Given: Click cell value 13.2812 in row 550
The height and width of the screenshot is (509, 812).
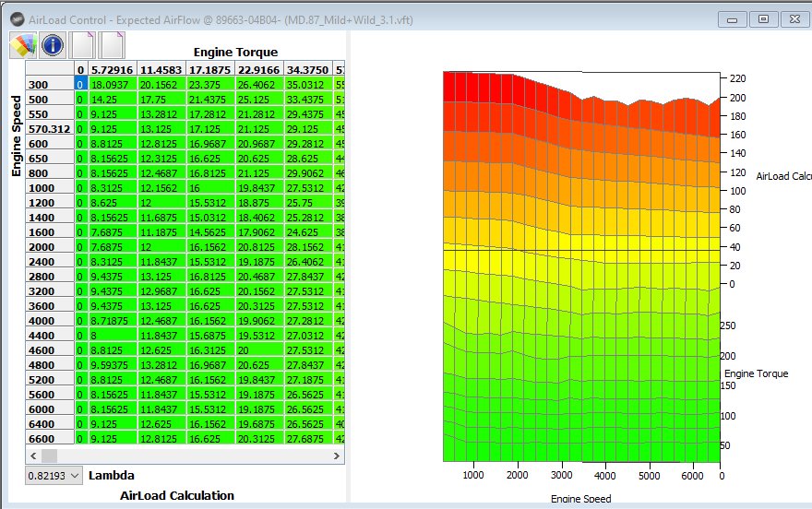Looking at the screenshot, I should 161,113.
